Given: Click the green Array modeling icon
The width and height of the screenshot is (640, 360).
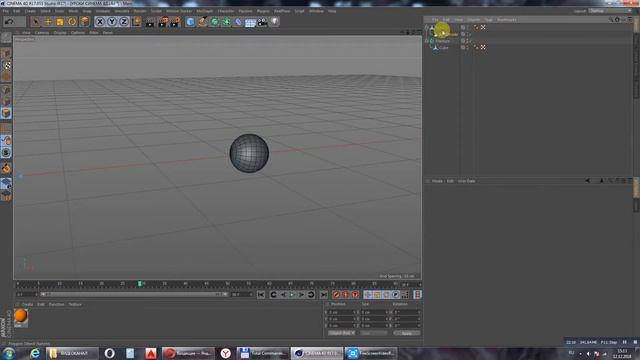Looking at the screenshot, I should point(227,22).
